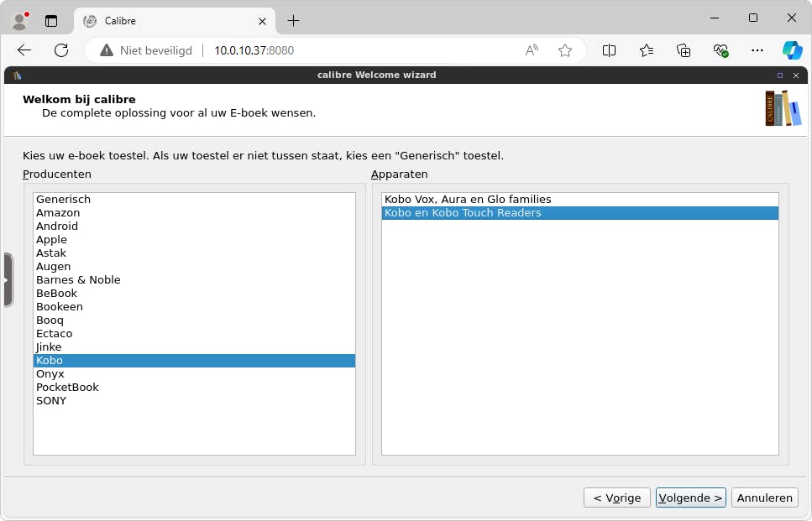The height and width of the screenshot is (521, 812).
Task: Select producer 'SONY'
Action: click(x=194, y=401)
